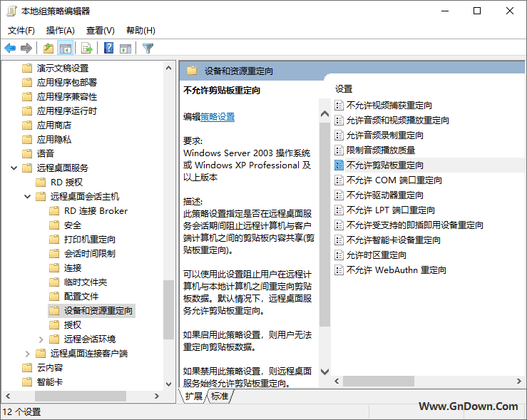Collapse the 远程桌面会话主机 tree node

[28, 196]
